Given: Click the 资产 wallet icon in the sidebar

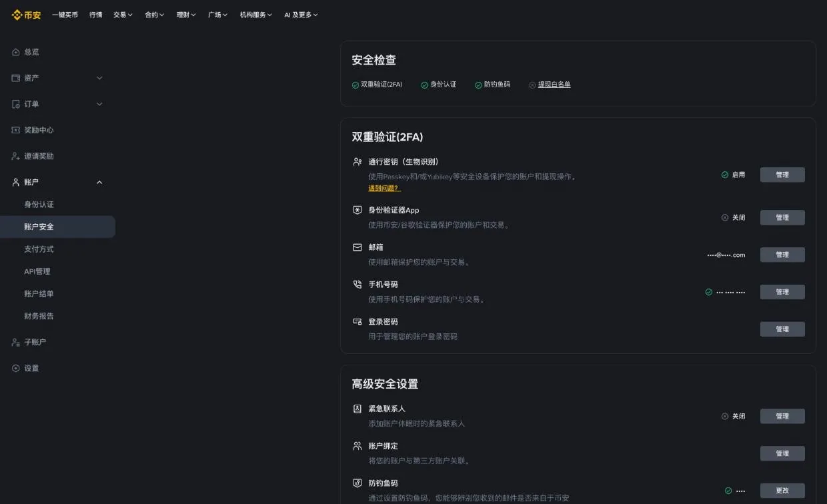Looking at the screenshot, I should point(16,78).
